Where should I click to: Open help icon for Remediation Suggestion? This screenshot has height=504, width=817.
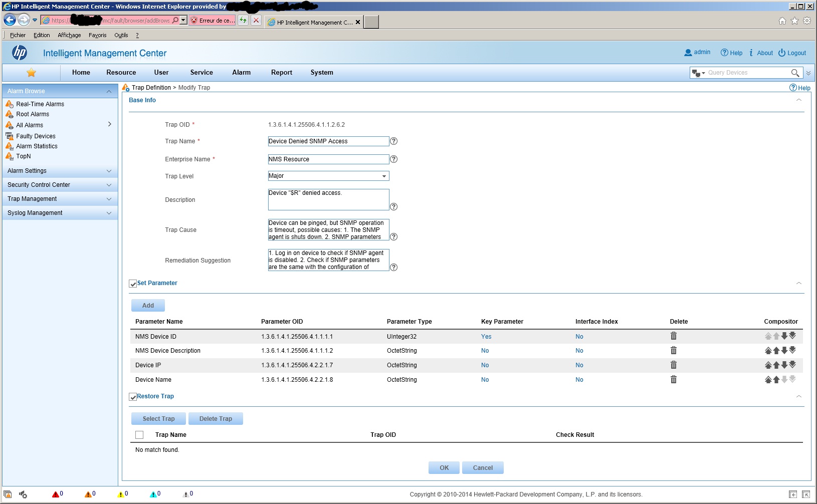pos(394,268)
